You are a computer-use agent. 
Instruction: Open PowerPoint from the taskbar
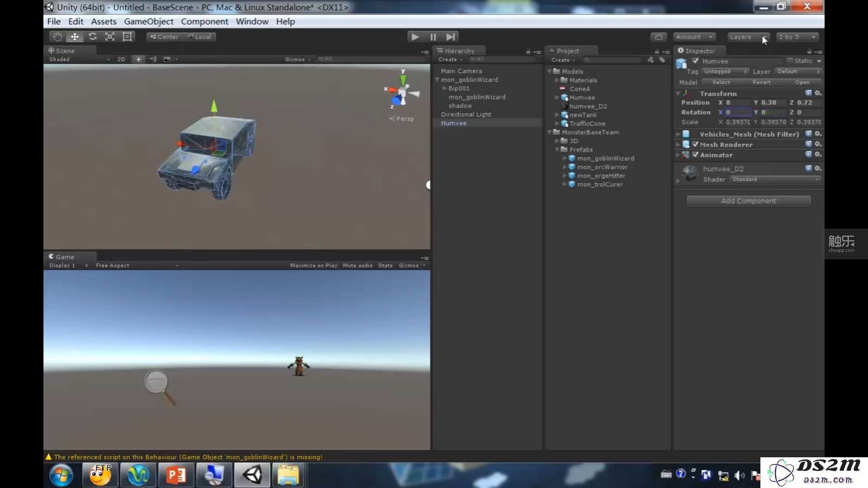pos(176,475)
